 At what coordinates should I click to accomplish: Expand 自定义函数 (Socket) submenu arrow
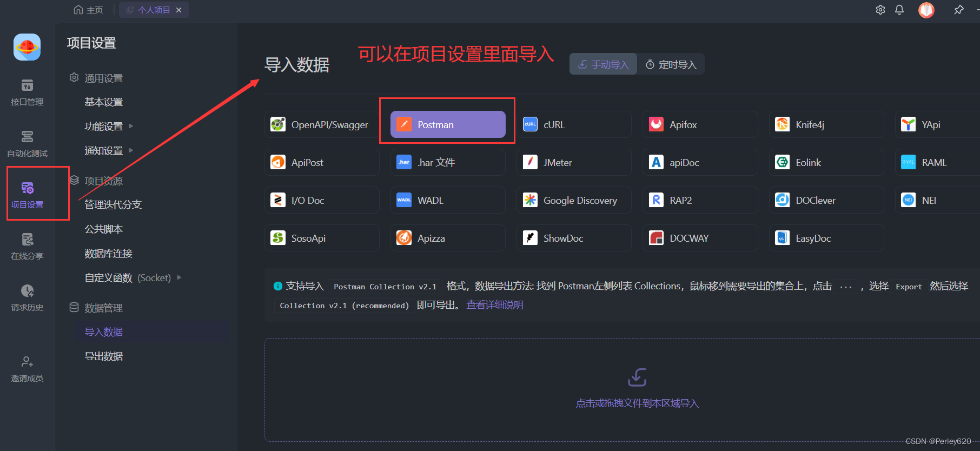click(x=179, y=277)
